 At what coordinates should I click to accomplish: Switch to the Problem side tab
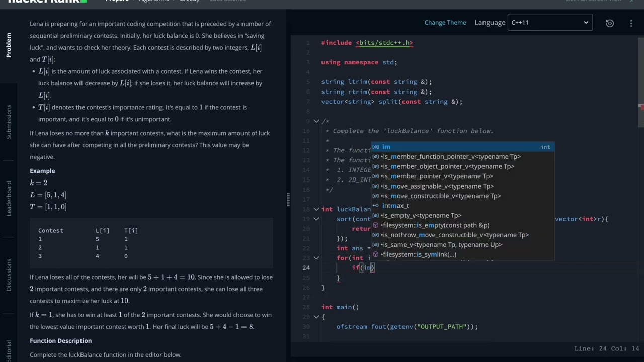(9, 45)
